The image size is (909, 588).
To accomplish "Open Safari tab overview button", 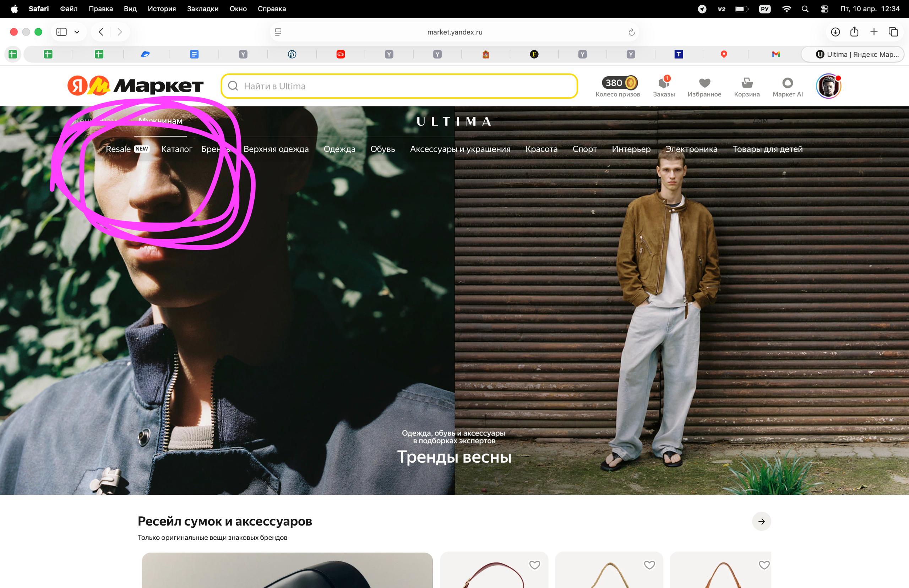I will point(893,32).
